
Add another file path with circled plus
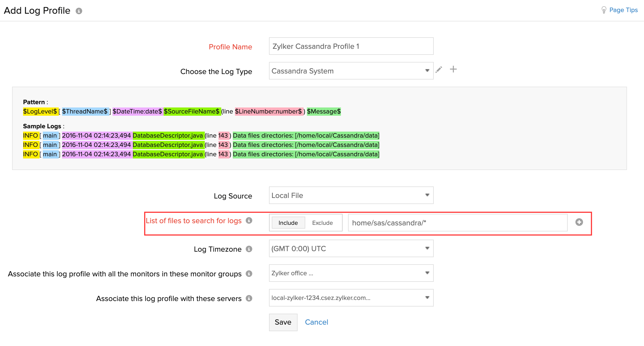coord(579,222)
